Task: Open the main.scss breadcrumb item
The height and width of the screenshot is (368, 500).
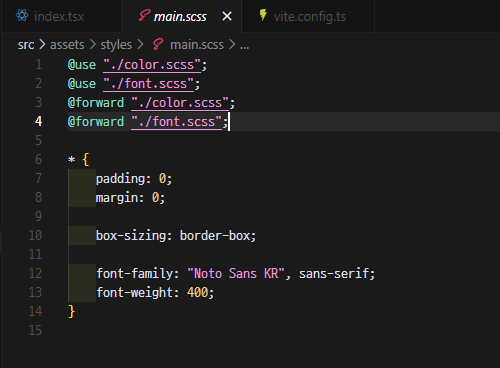Action: [x=197, y=45]
